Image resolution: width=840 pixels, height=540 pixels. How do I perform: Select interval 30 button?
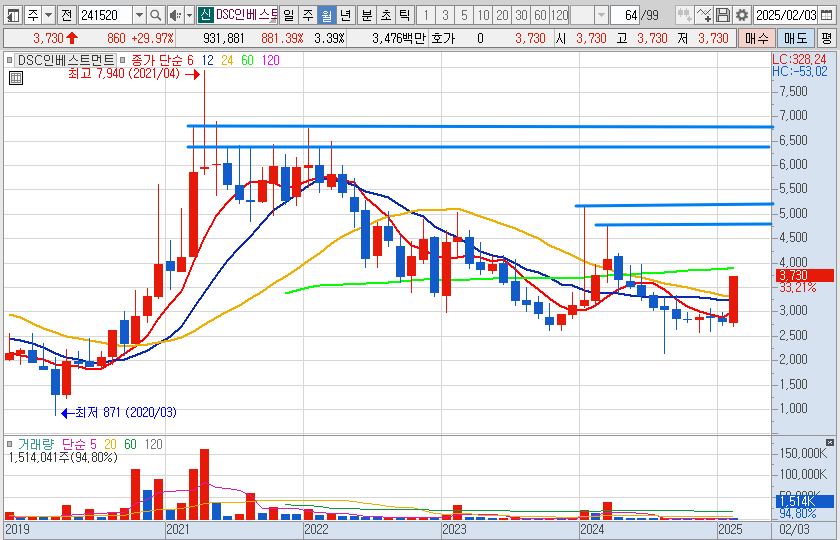tap(521, 15)
